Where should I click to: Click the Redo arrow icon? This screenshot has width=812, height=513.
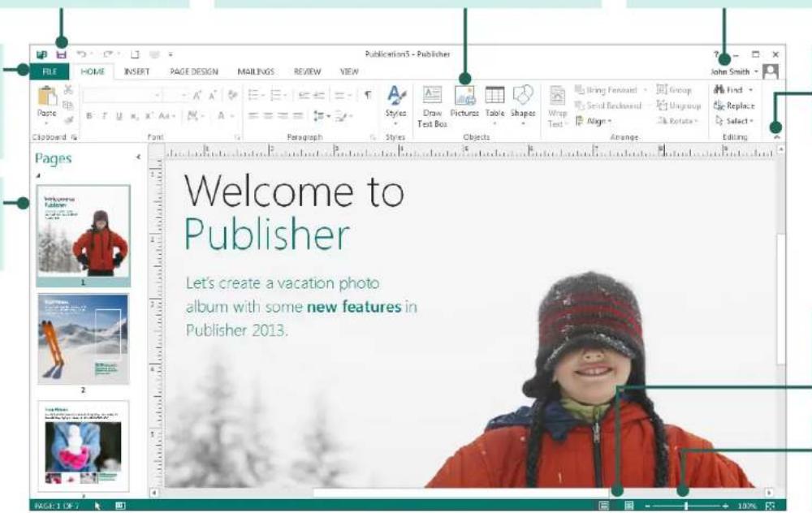[x=107, y=54]
